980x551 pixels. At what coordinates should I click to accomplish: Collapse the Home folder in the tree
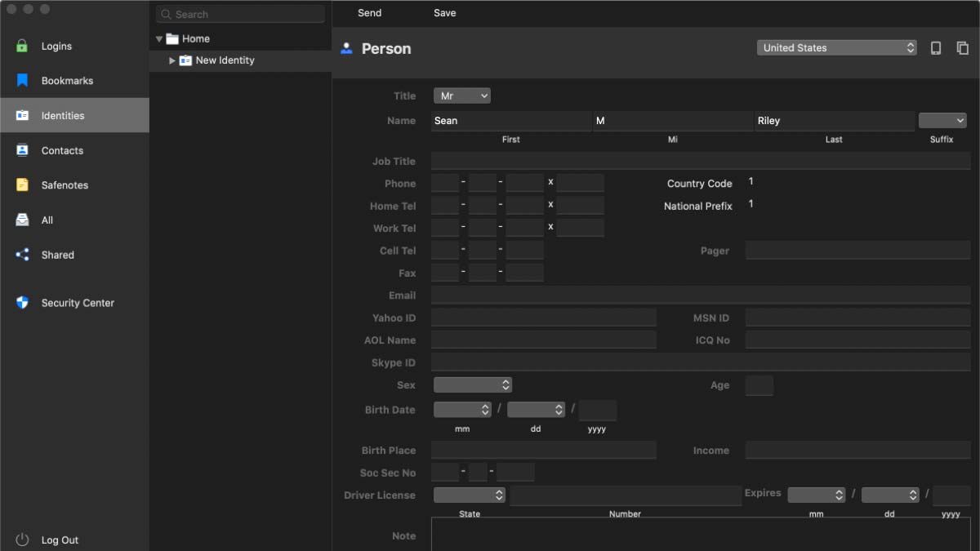point(159,38)
